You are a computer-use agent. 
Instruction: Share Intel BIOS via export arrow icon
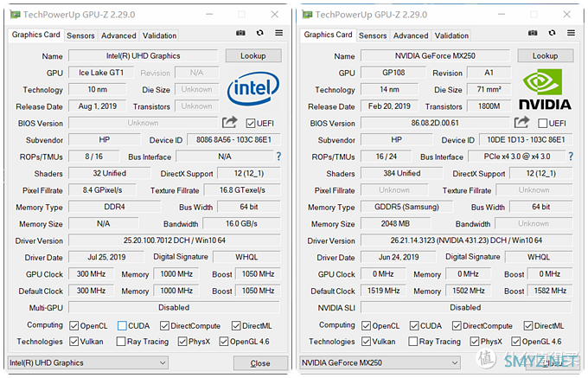pos(229,122)
